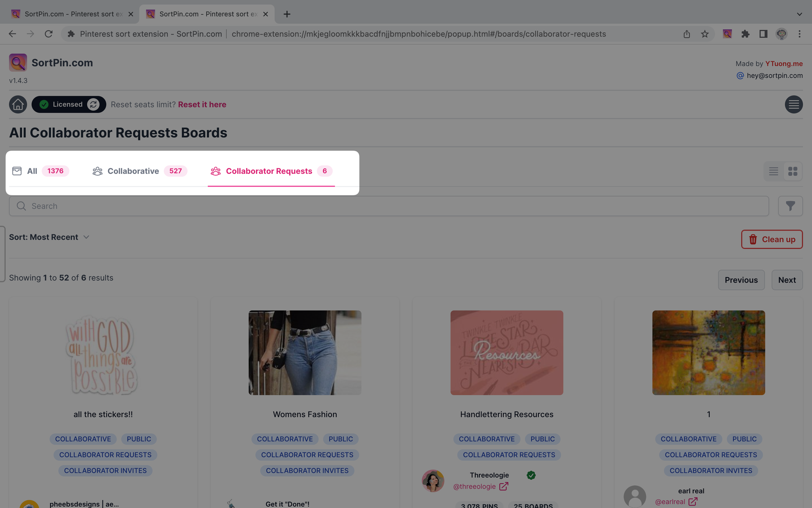The image size is (812, 508).
Task: Click Threeologie verified badge icon
Action: [x=531, y=475]
